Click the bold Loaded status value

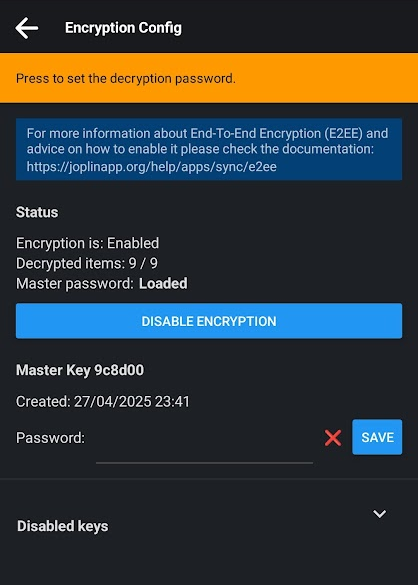(163, 284)
